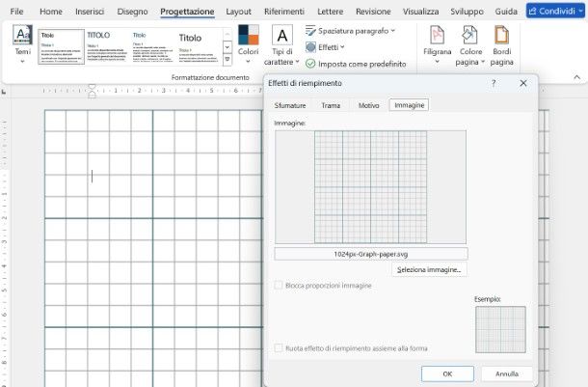This screenshot has height=387, width=588.
Task: Click the Effetti effects icon
Action: [x=310, y=47]
